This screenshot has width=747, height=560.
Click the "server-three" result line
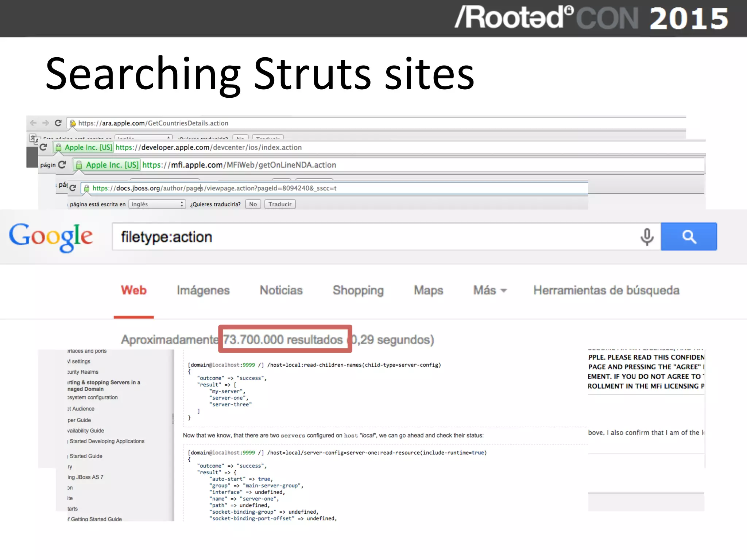coord(230,404)
